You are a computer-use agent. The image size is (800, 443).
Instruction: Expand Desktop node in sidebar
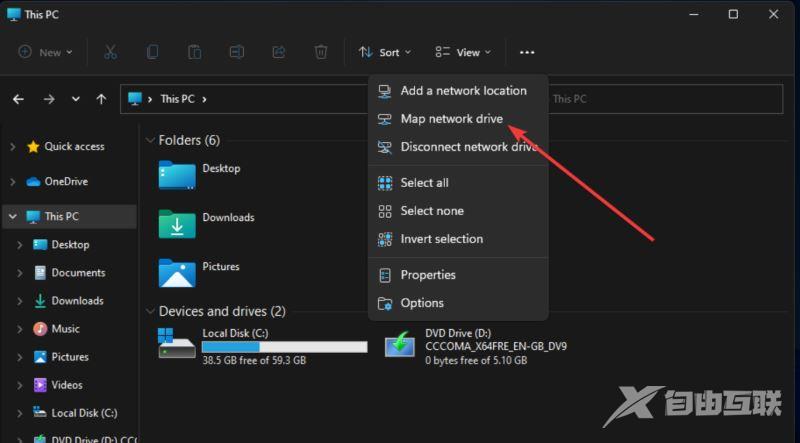tap(20, 245)
